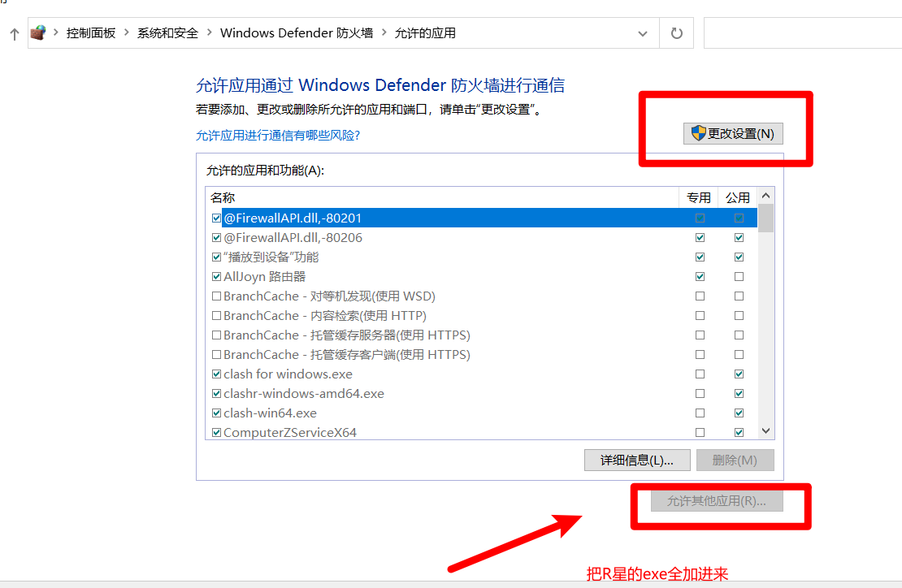Image resolution: width=902 pixels, height=588 pixels.
Task: Toggle 公用 checkbox for "播放到设备"功能
Action: (x=739, y=257)
